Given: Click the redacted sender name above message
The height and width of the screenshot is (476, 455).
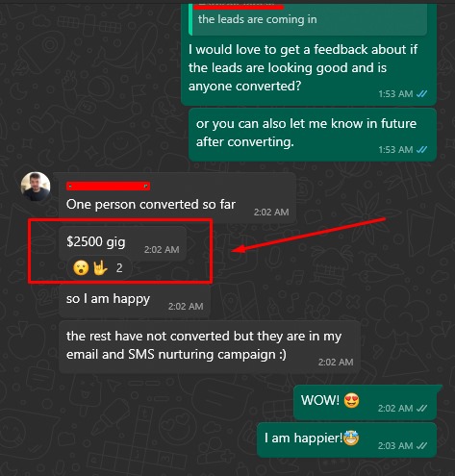Looking at the screenshot, I should click(108, 186).
